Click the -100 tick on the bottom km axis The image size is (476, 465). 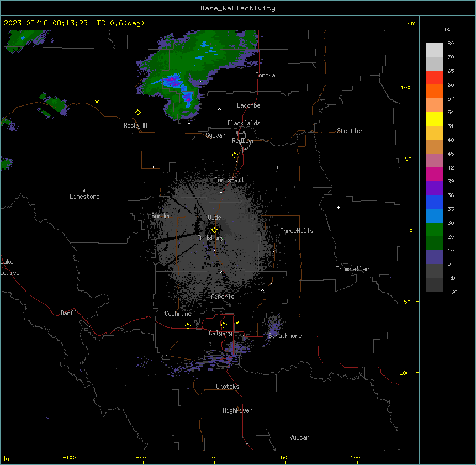pos(69,457)
